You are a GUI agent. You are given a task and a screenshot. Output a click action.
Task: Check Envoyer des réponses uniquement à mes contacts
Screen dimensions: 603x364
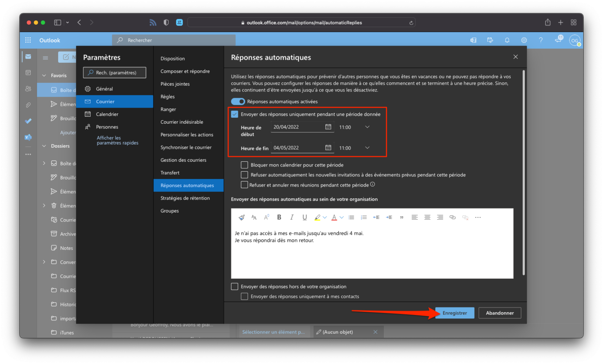click(244, 296)
